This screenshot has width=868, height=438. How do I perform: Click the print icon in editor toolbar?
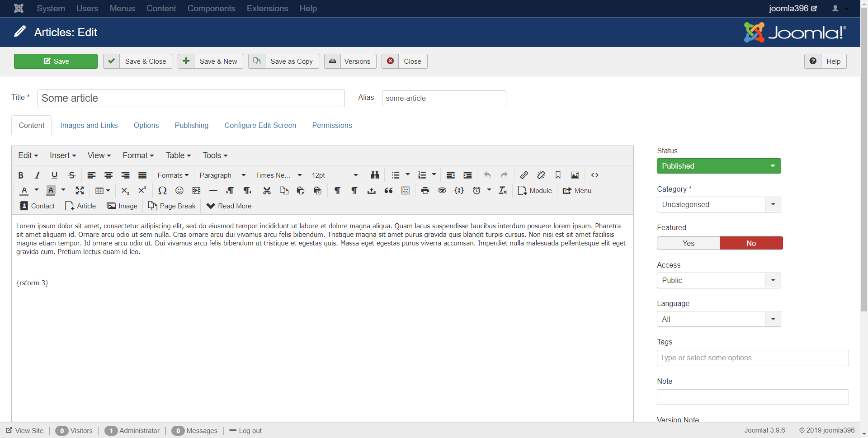tap(425, 191)
